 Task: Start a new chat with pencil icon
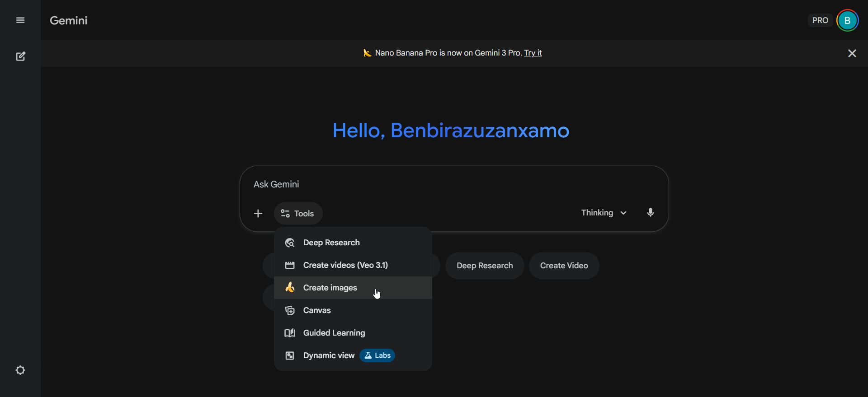pyautogui.click(x=20, y=56)
